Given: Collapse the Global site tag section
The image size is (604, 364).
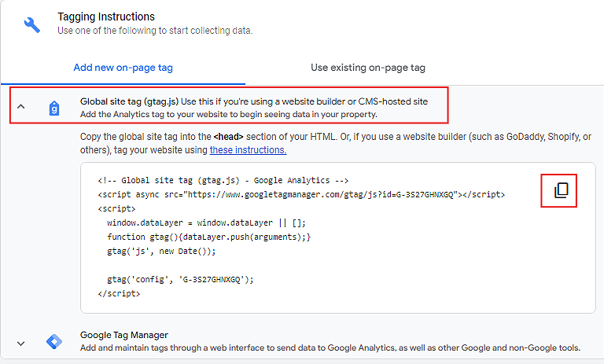Looking at the screenshot, I should 20,106.
